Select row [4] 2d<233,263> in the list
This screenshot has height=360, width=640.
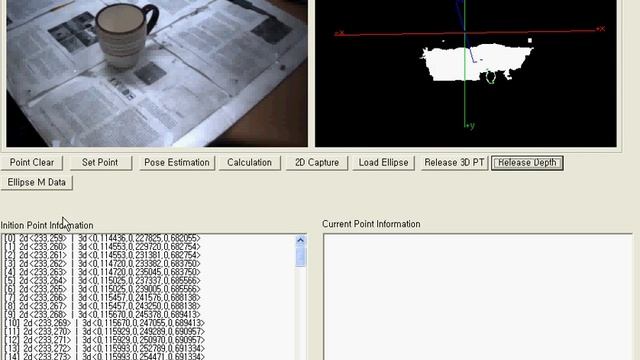102,272
